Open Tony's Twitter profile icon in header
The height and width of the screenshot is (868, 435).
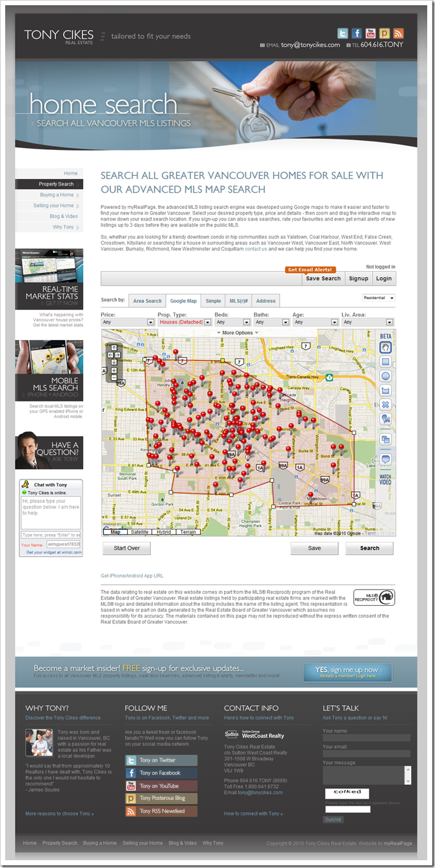coord(343,34)
